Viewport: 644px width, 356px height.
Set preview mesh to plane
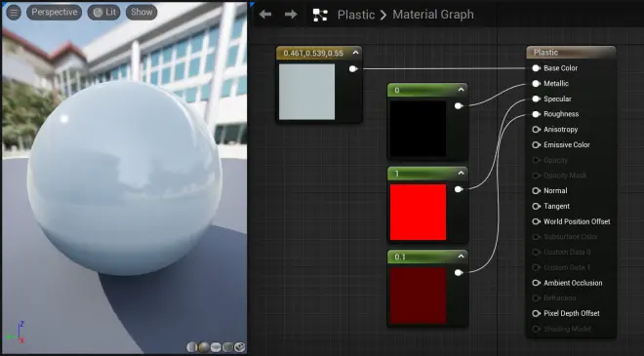coord(216,347)
